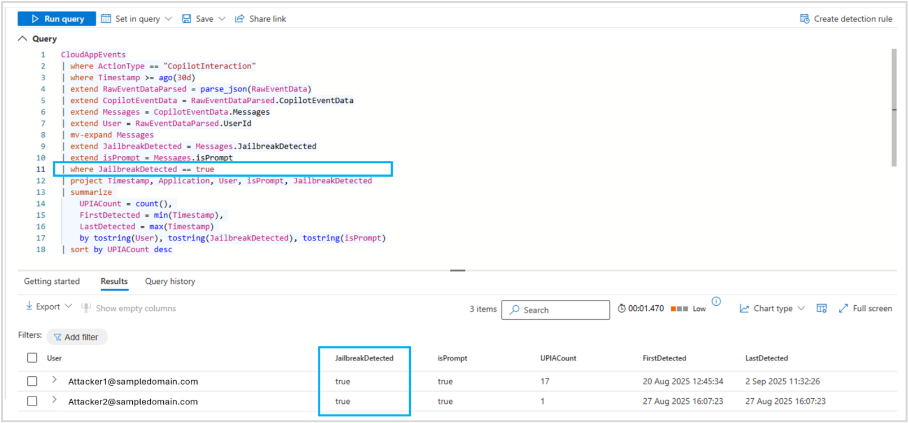
Task: Expand the Export dropdown arrow
Action: tap(68, 307)
